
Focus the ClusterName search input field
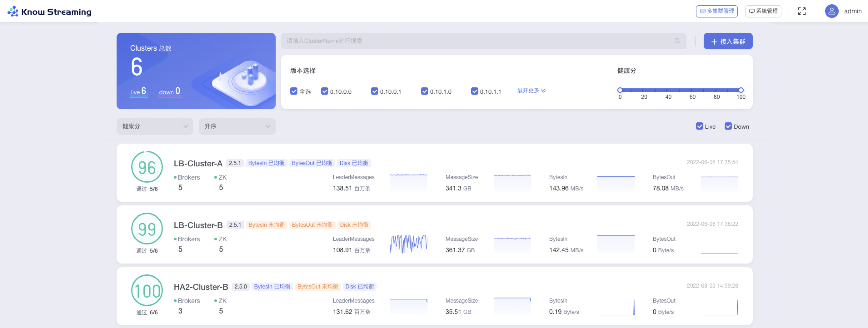coord(472,41)
